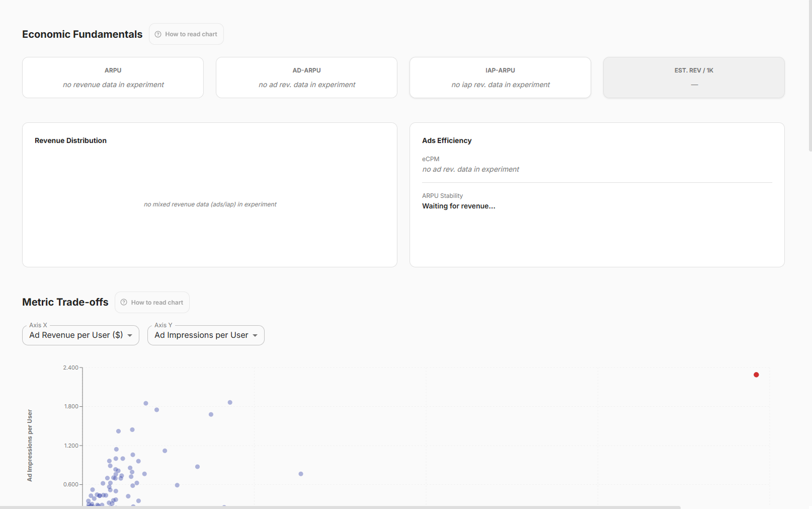Click the help icon beside Economic Fundamentals
812x509 pixels.
coord(158,34)
